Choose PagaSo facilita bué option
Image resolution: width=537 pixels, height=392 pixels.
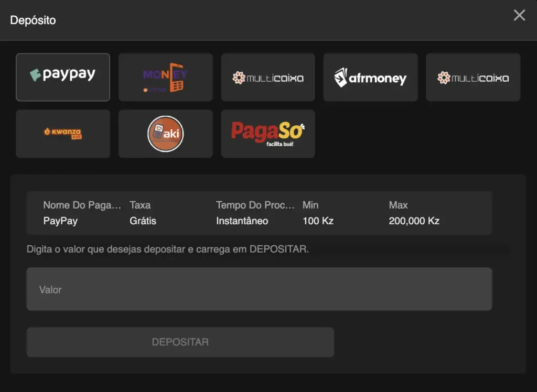pyautogui.click(x=268, y=134)
